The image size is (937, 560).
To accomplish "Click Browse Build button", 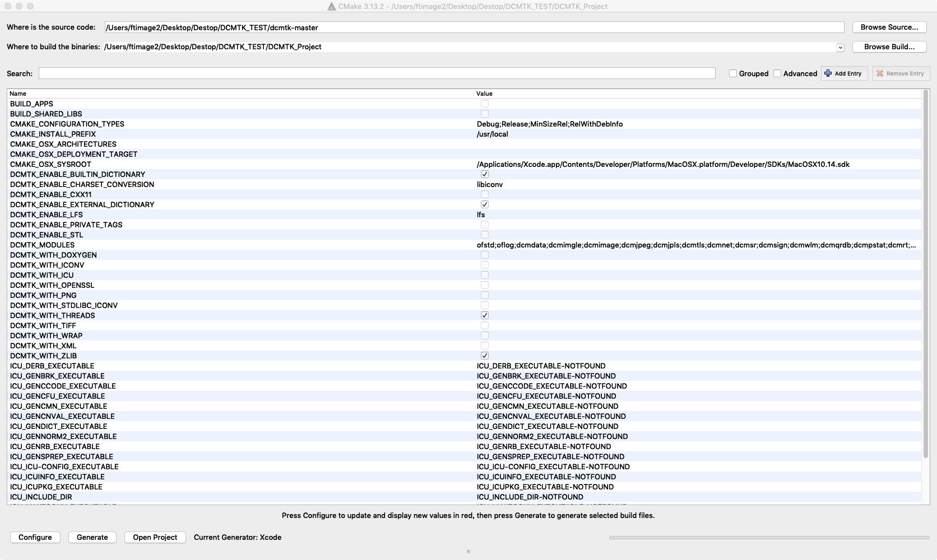I will coord(889,46).
